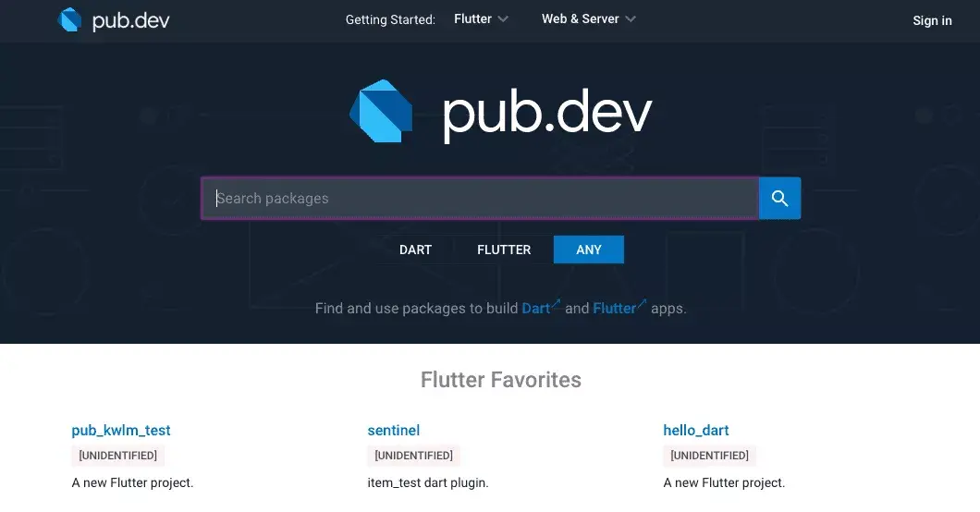Click [UNIDENTIFIED] badge under sentinel
Screen dimensions: 980x512
414,456
